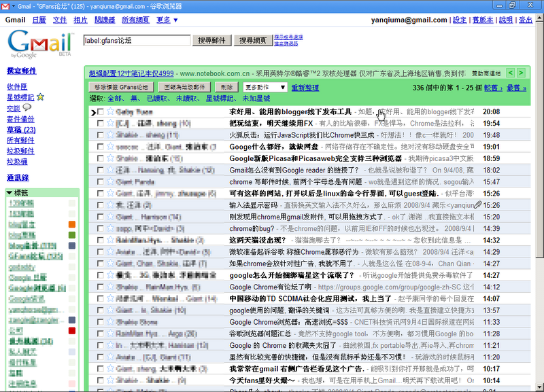The height and width of the screenshot is (392, 544).
Task: Star the '输入法显示密码' email
Action: coord(110,205)
